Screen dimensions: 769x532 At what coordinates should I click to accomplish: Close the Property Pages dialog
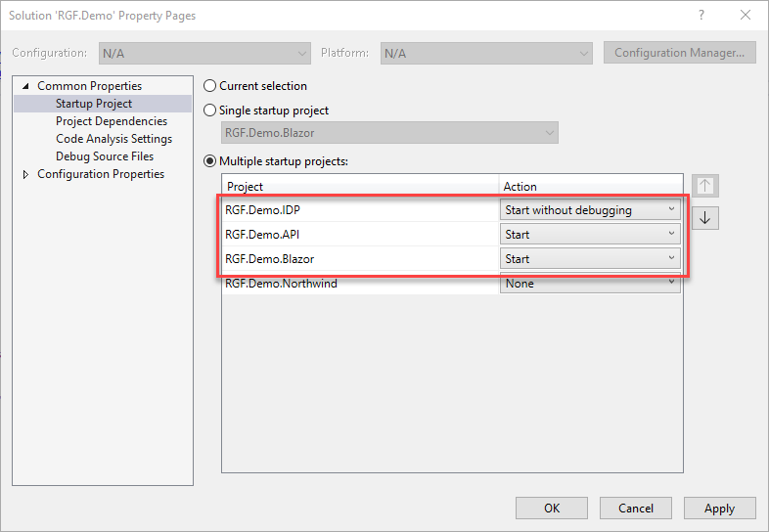pyautogui.click(x=746, y=16)
